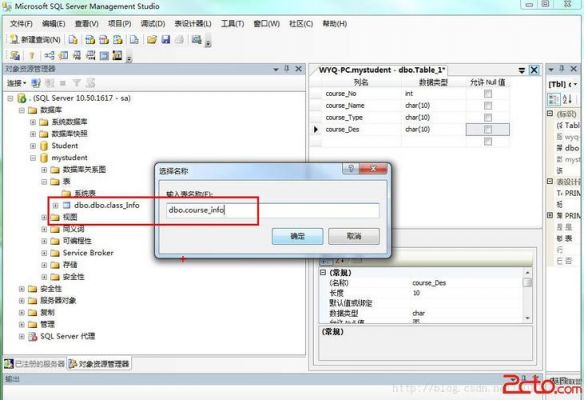Click the Generate Change Script icon
Screen dimensions: 584x400
pyautogui.click(x=15, y=56)
